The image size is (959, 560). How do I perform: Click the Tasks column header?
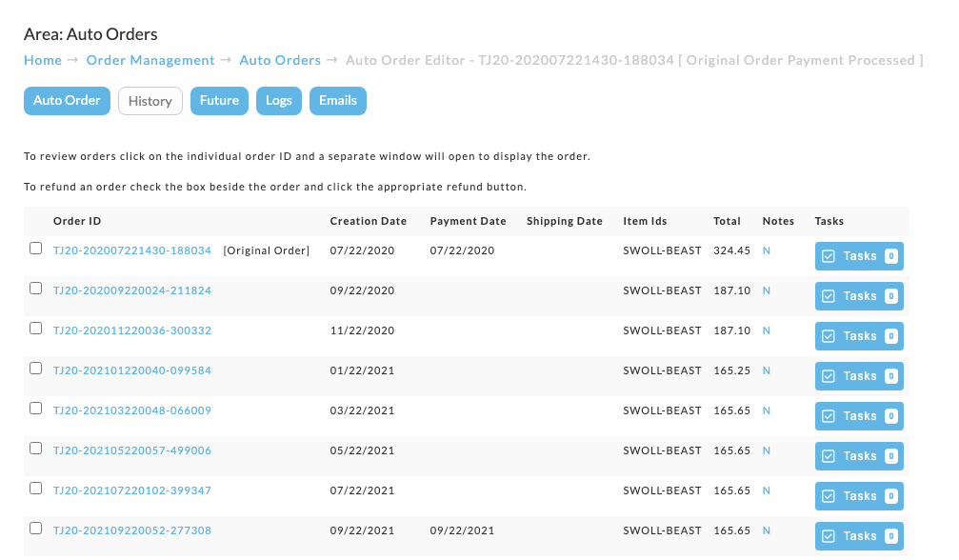[x=829, y=221]
